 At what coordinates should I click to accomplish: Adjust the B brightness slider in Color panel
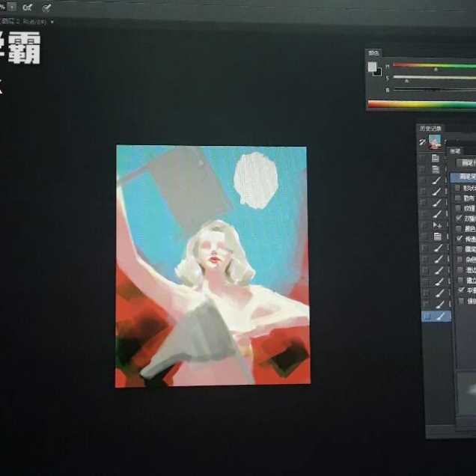tap(434, 90)
